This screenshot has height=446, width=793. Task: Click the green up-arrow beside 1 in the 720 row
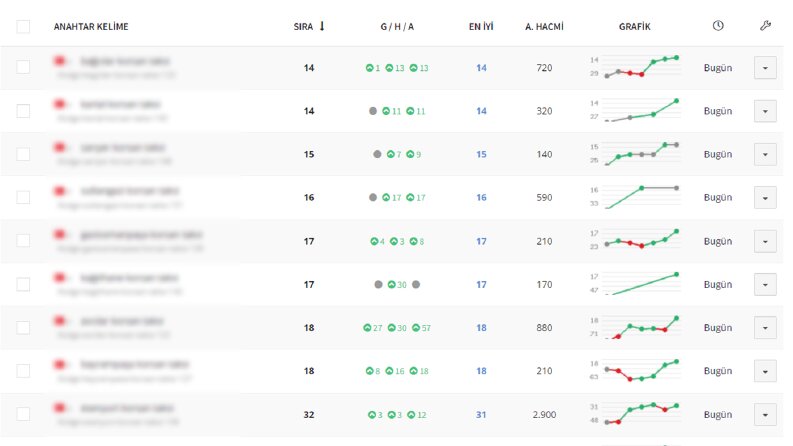coord(369,68)
